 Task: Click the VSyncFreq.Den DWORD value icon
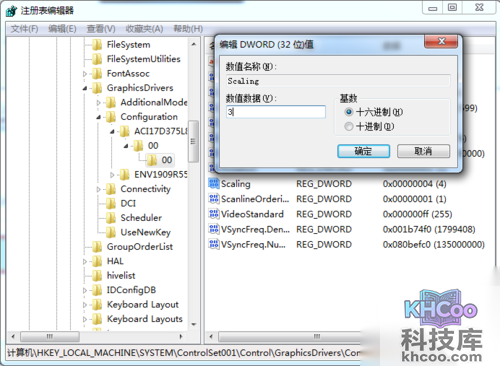(213, 229)
